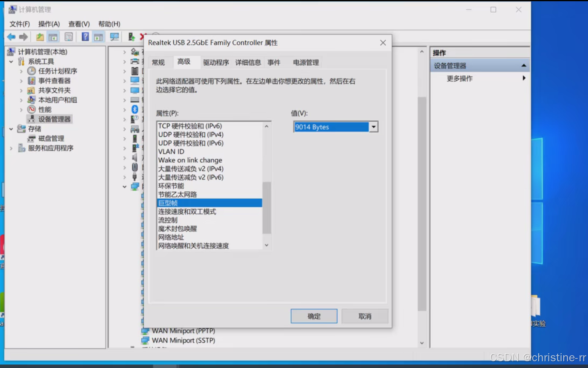
Task: Click the network adapters icon in device list
Action: point(135,187)
